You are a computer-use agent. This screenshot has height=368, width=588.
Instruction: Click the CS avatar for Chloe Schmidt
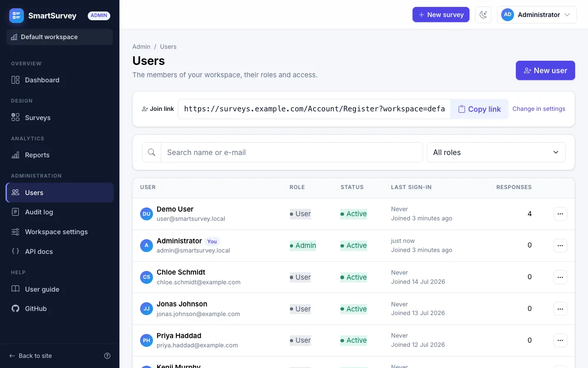147,277
